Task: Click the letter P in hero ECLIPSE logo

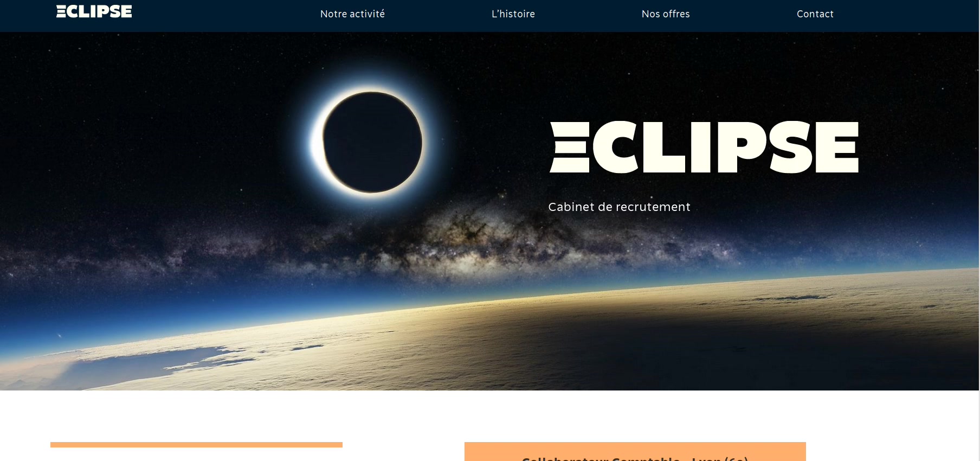Action: 744,147
